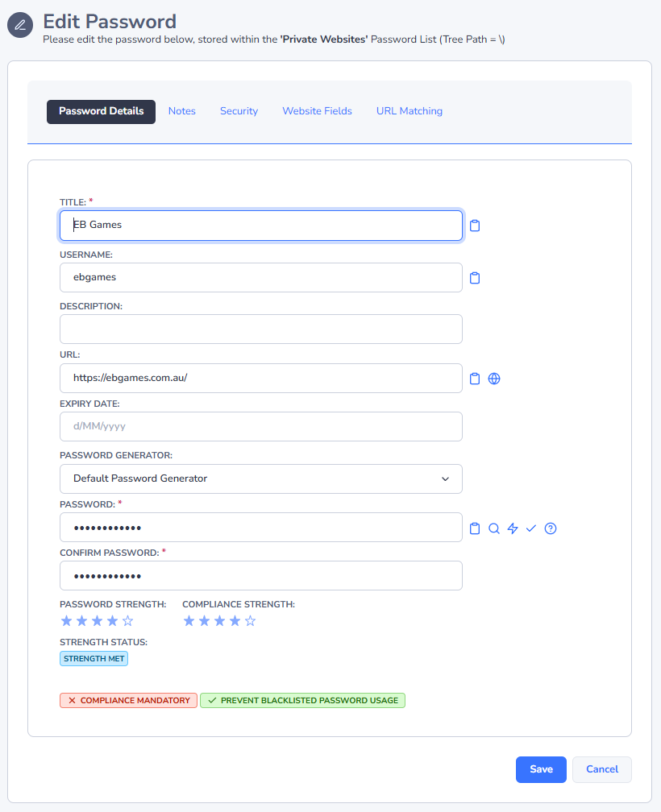
Task: Click the pencil edit icon in header
Action: coord(20,25)
